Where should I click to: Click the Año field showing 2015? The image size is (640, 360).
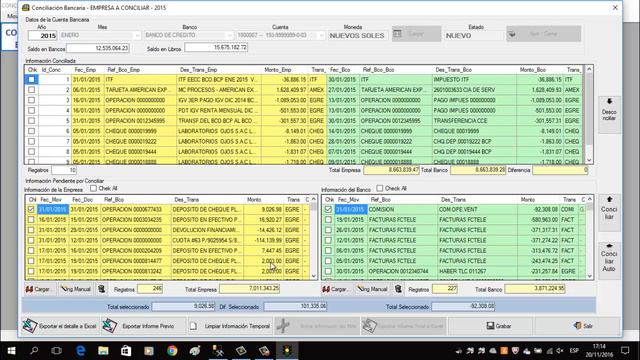[x=42, y=36]
